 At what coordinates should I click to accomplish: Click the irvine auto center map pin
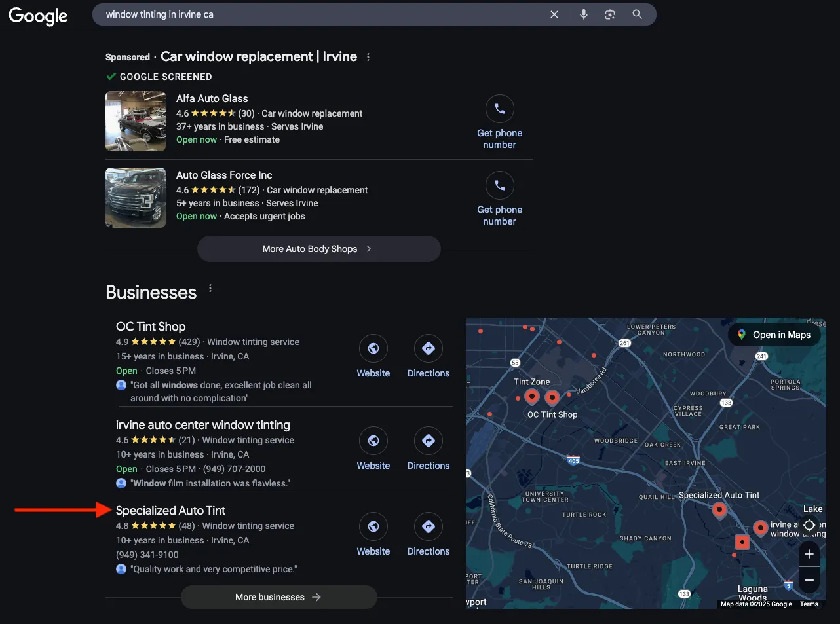point(761,527)
